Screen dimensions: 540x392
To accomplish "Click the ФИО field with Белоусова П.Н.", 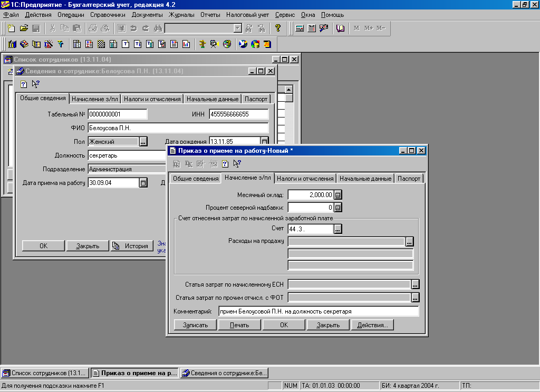I will coord(178,128).
